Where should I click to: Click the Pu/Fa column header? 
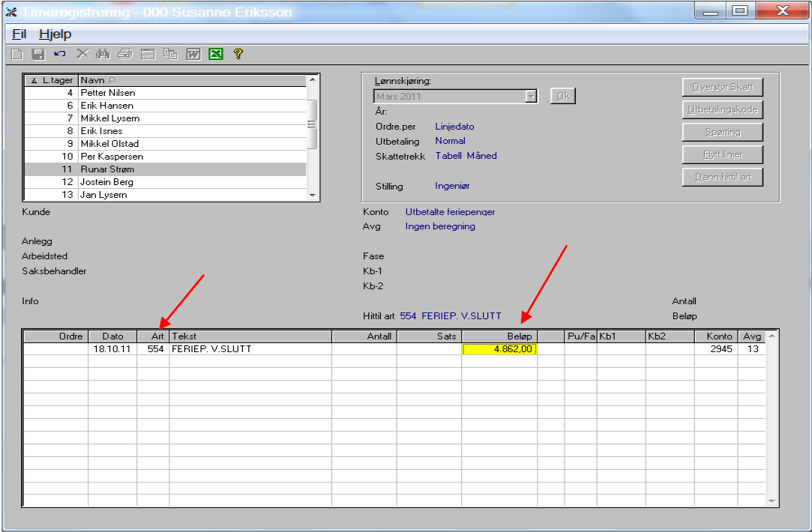point(580,336)
